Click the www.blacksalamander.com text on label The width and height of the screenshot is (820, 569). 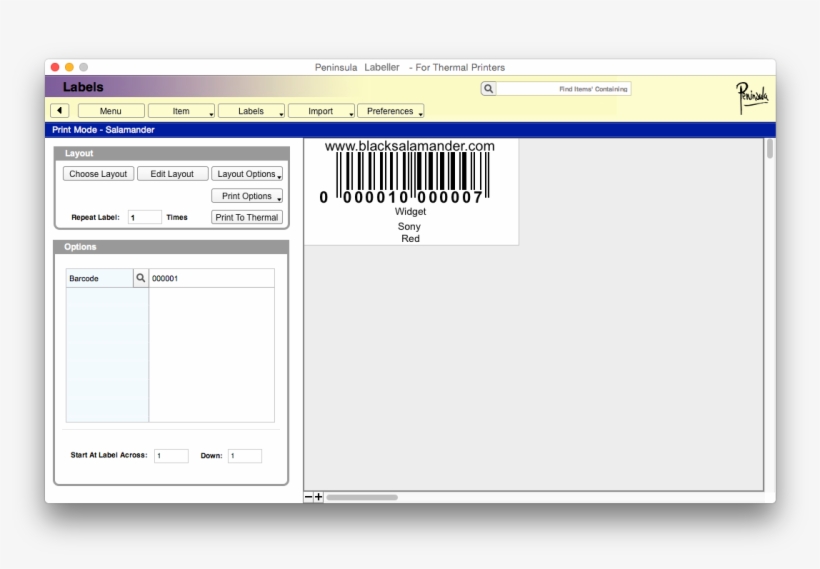409,146
